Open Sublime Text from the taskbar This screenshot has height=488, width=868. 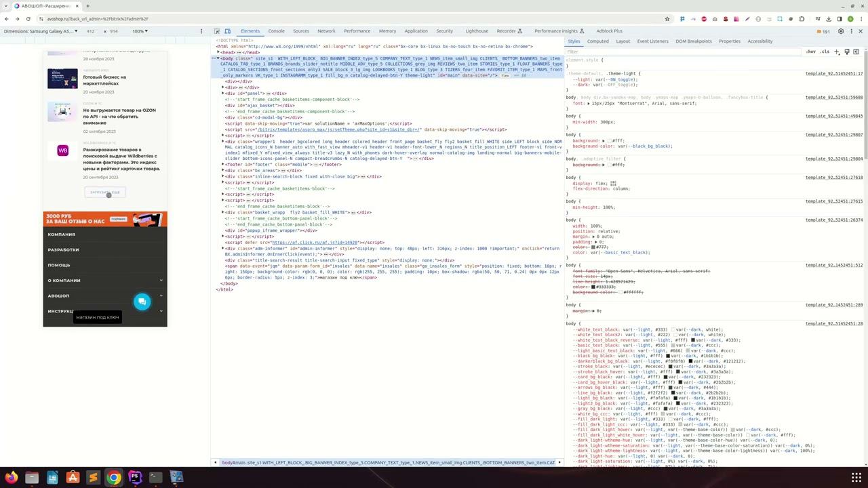coord(94,477)
